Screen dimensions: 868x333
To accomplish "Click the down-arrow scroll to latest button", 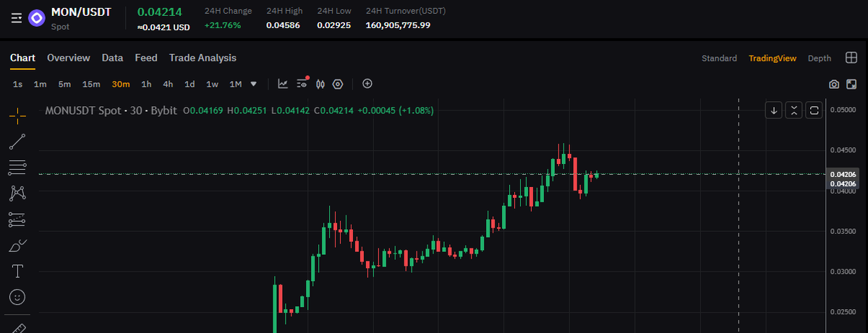I will [x=774, y=111].
